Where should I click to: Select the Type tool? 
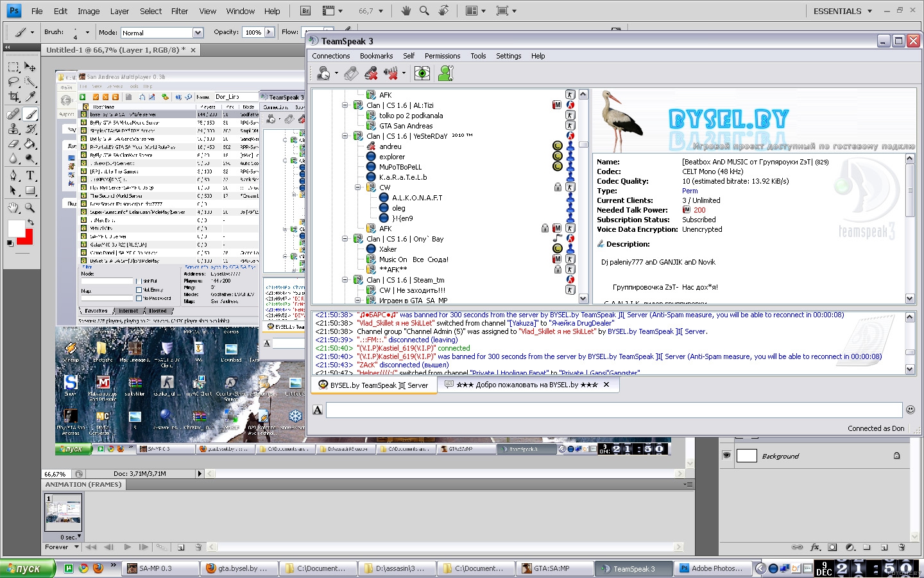click(x=30, y=175)
